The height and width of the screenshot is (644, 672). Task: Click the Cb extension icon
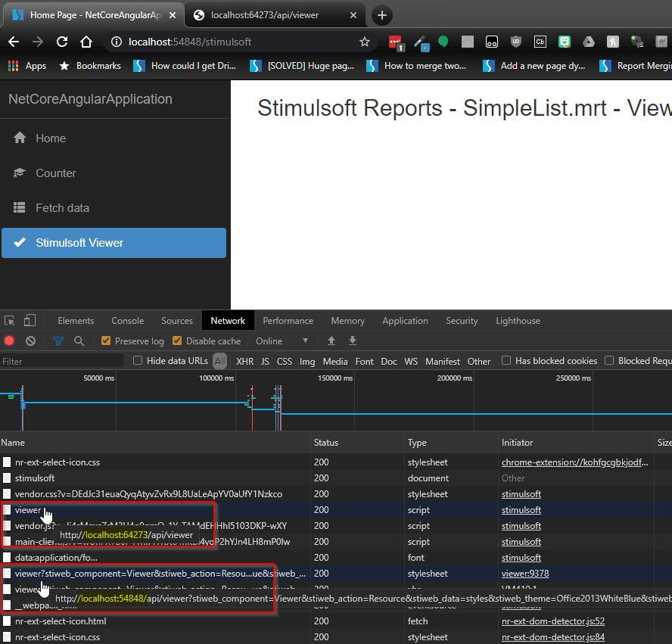pos(540,42)
